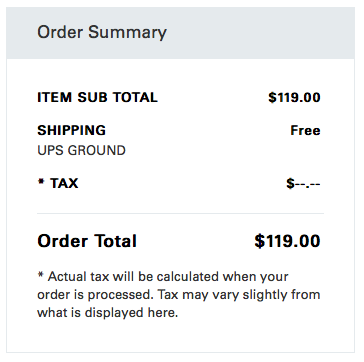
Task: Click 'Tax may vary slightly from' text
Action: coord(239,295)
